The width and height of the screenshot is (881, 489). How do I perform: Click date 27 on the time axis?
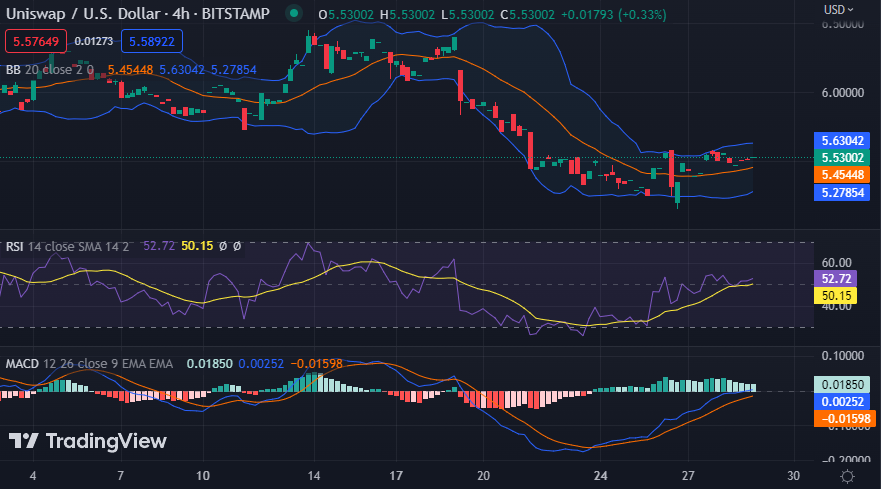coord(688,476)
